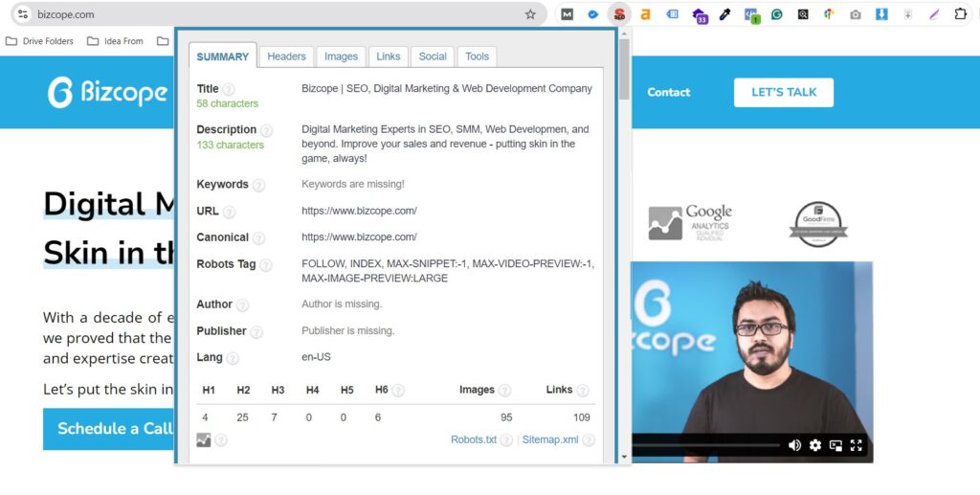Image resolution: width=980 pixels, height=495 pixels.
Task: Click the camera screenshot extension icon
Action: [856, 14]
